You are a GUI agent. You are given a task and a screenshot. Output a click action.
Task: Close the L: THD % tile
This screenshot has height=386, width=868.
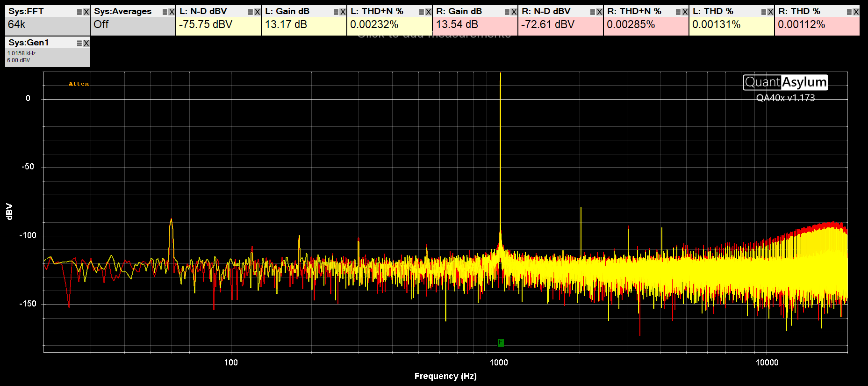pos(770,12)
